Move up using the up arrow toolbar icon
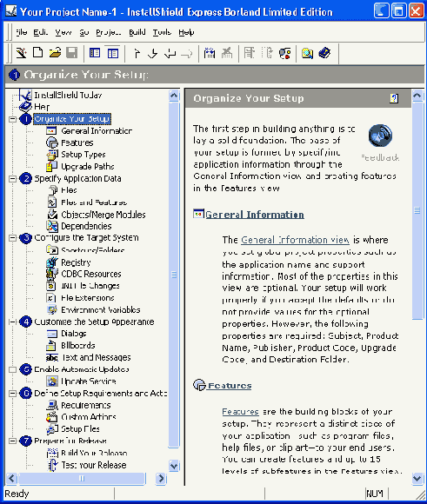Screen dimensions: 427x504 click(x=137, y=53)
